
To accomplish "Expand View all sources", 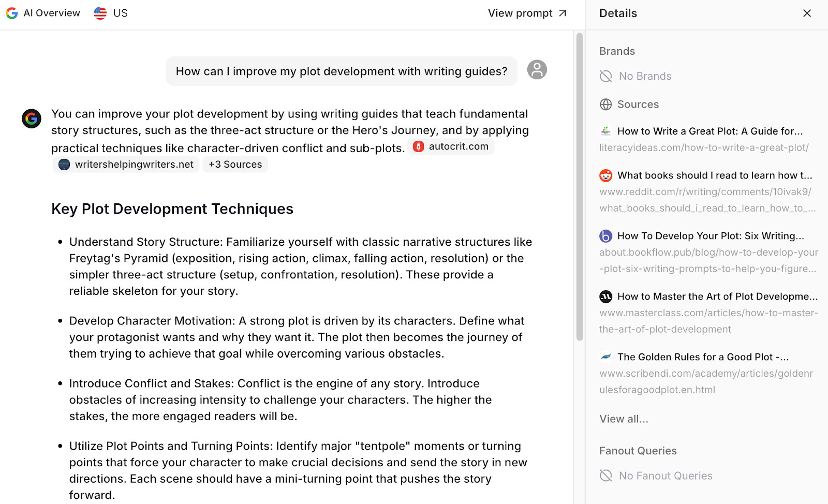I will pyautogui.click(x=624, y=419).
